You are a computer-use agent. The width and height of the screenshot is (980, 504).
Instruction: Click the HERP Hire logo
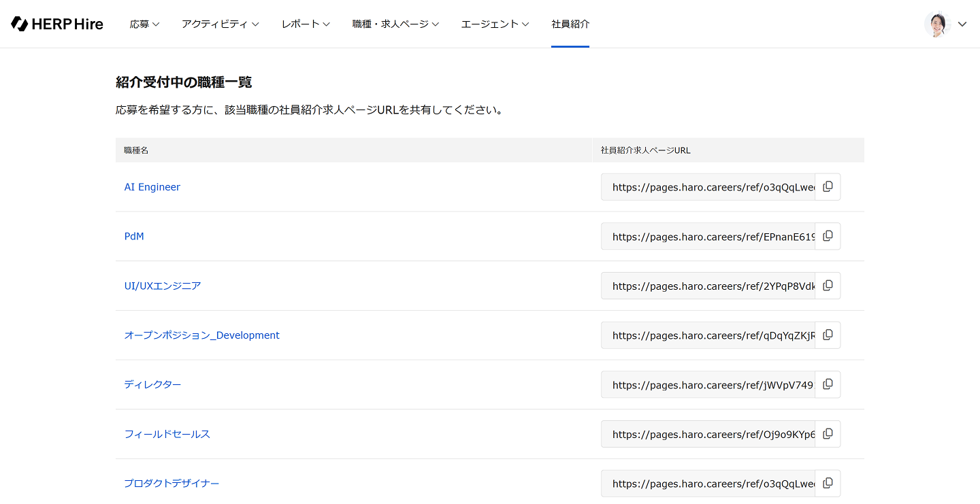[57, 24]
